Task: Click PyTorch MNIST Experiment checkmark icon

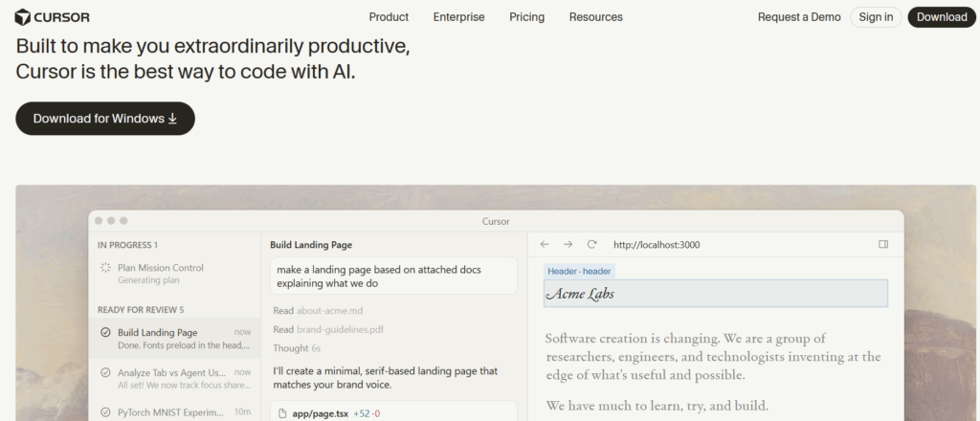Action: 105,412
